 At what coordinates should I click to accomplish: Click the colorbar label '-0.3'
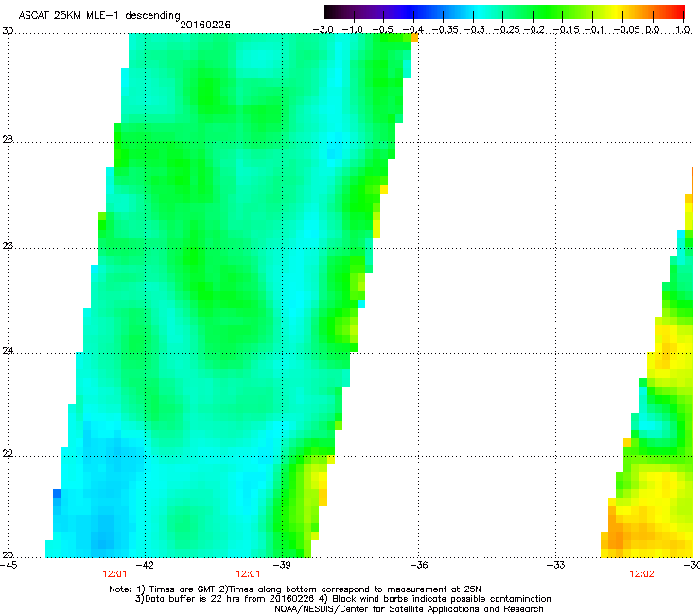coord(475,30)
